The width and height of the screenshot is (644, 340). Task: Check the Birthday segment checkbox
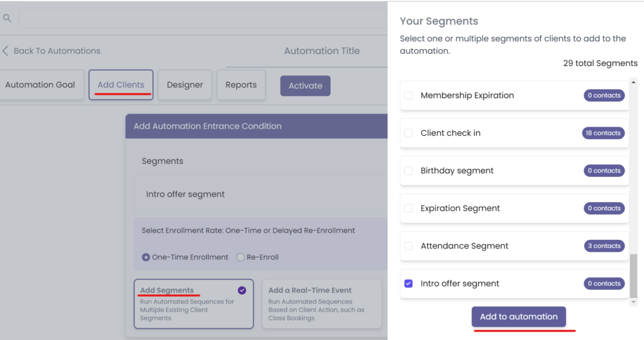[409, 171]
